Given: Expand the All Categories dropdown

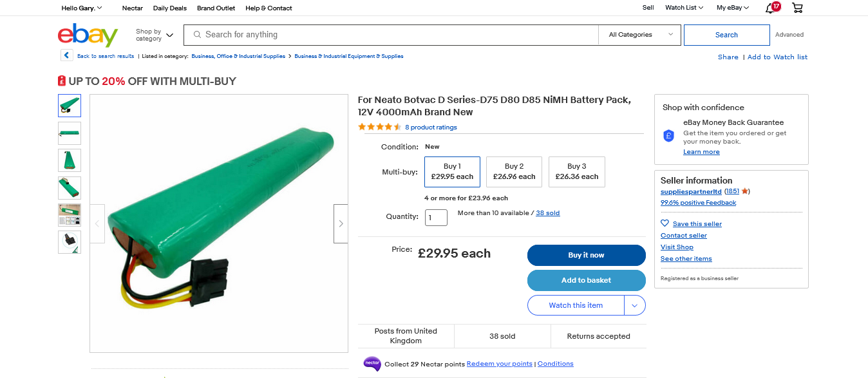Looking at the screenshot, I should 640,35.
